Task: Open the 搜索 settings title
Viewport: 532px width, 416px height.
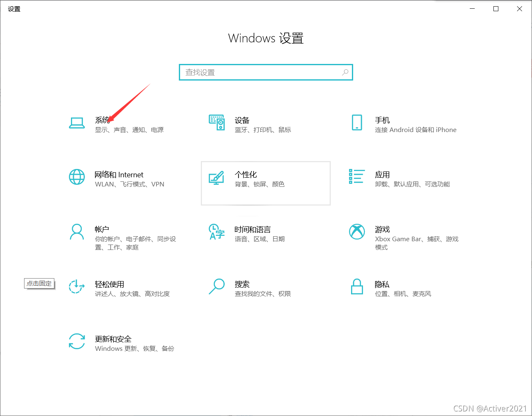Action: pos(242,284)
